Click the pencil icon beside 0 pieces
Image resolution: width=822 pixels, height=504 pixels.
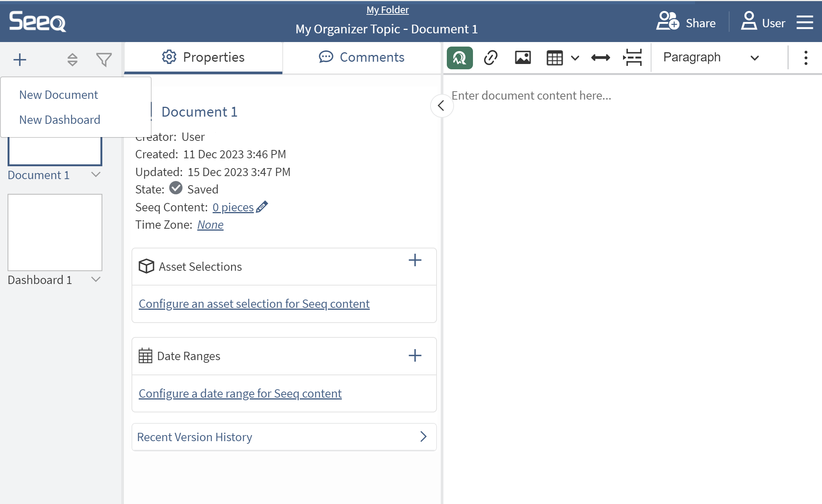click(262, 207)
